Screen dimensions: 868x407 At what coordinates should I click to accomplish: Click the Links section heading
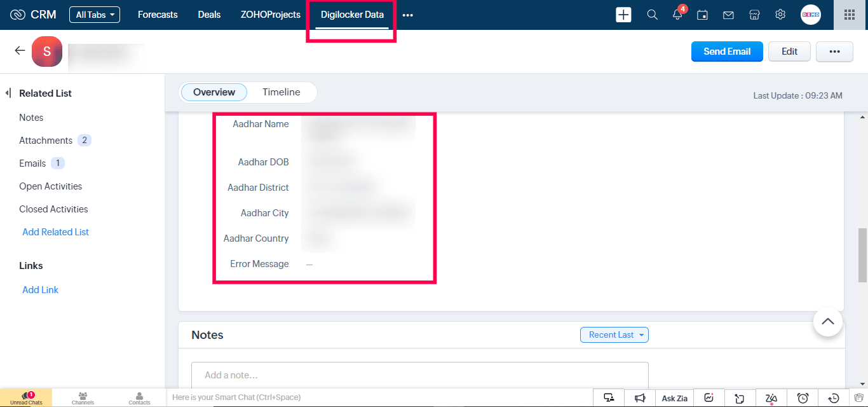coord(31,266)
